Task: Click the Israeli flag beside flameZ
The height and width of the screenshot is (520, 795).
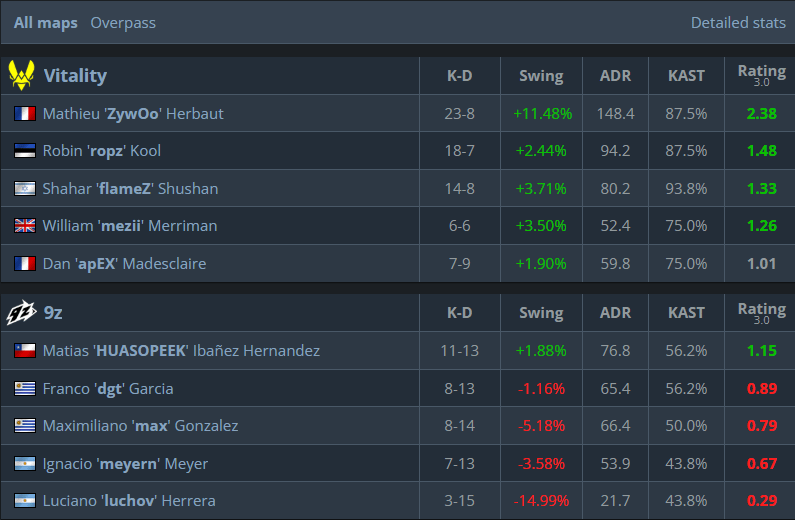Action: pyautogui.click(x=25, y=189)
